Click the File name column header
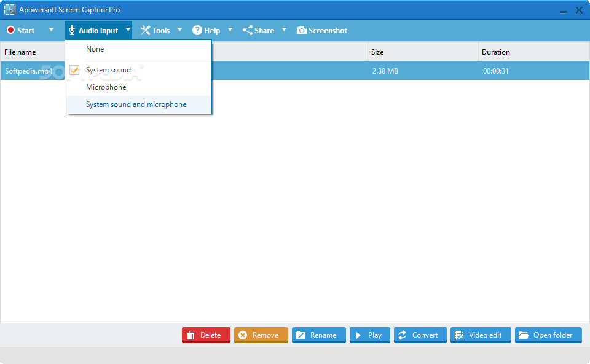 20,52
